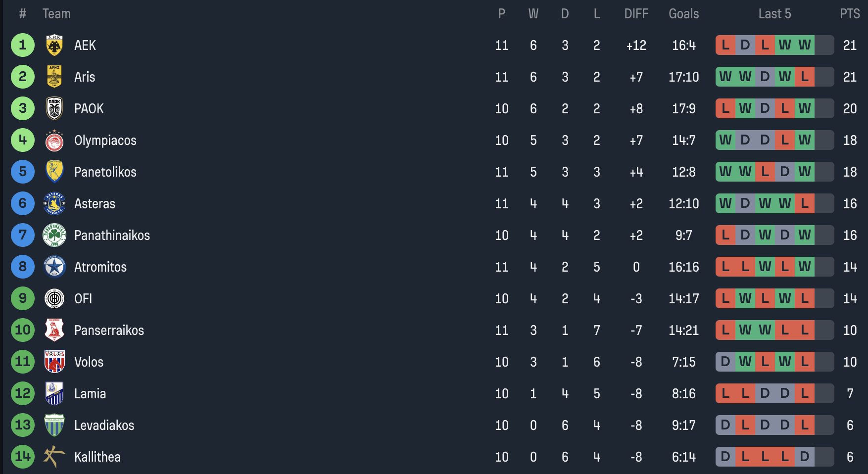This screenshot has width=868, height=474.
Task: Open the Panetolikos team link
Action: pos(105,172)
